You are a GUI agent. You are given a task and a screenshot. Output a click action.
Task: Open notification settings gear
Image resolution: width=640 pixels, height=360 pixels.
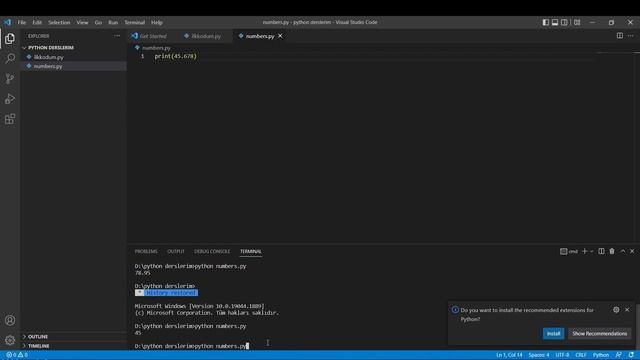click(616, 310)
